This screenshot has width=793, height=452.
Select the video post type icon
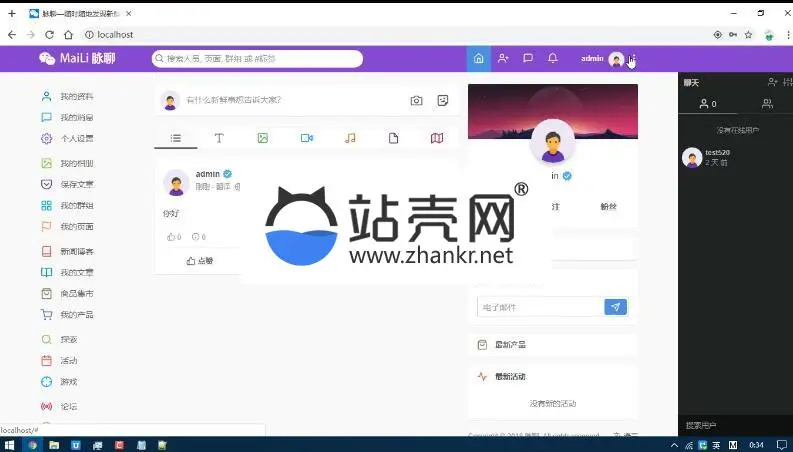click(306, 138)
